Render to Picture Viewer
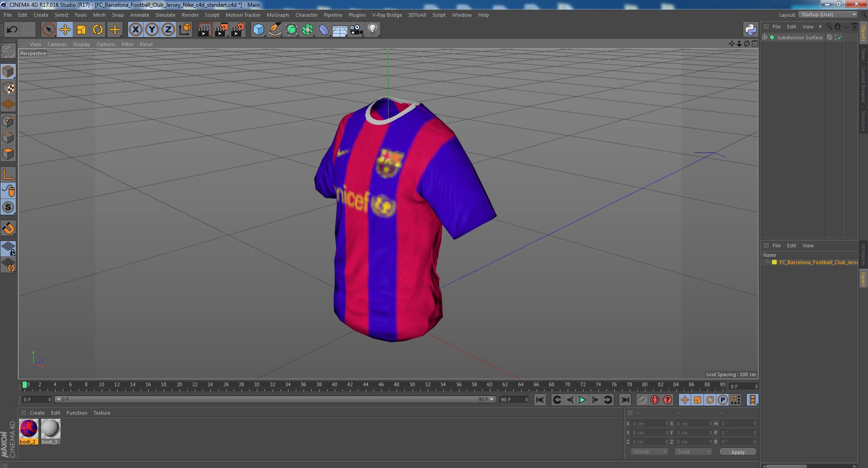Image resolution: width=868 pixels, height=468 pixels. [221, 30]
